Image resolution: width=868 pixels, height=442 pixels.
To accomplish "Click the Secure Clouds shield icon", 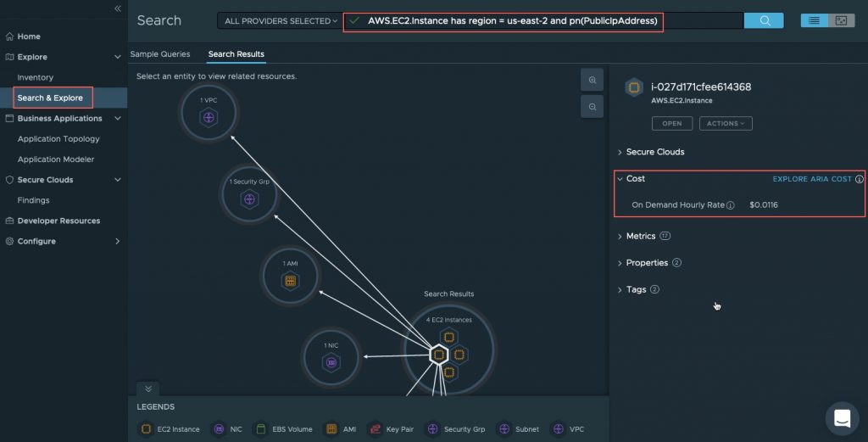I will point(9,180).
